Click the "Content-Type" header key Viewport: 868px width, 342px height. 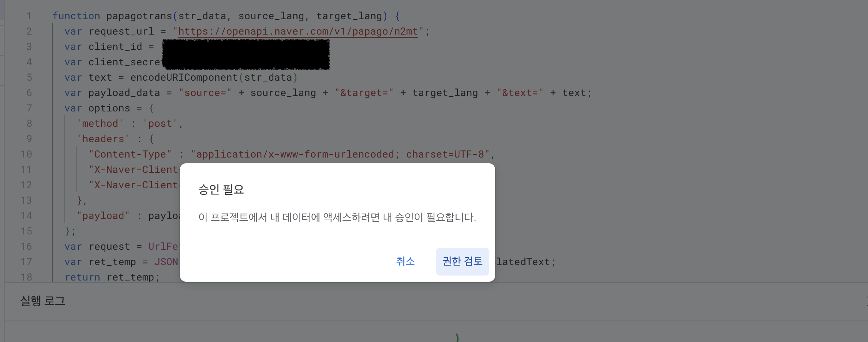pyautogui.click(x=130, y=154)
